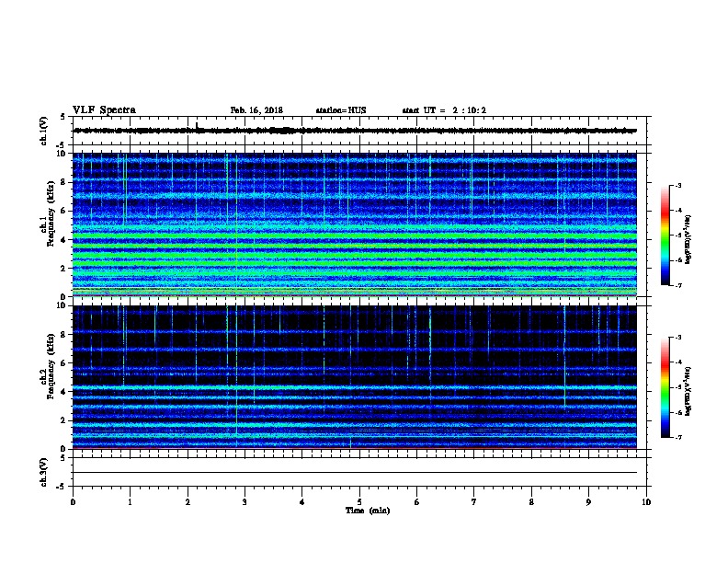Click the "5" tick on ch.1(V) axis
Viewport: 728px width, 563px height.
(x=63, y=117)
